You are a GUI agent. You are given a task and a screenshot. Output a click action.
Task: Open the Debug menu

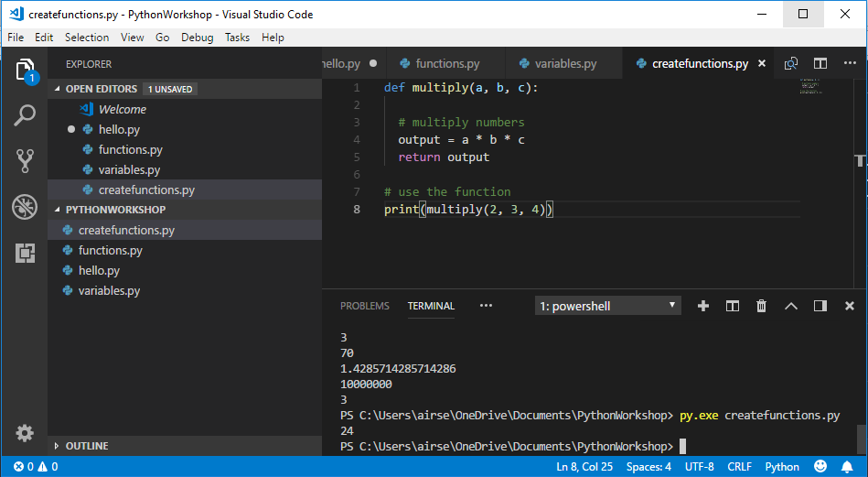(197, 38)
